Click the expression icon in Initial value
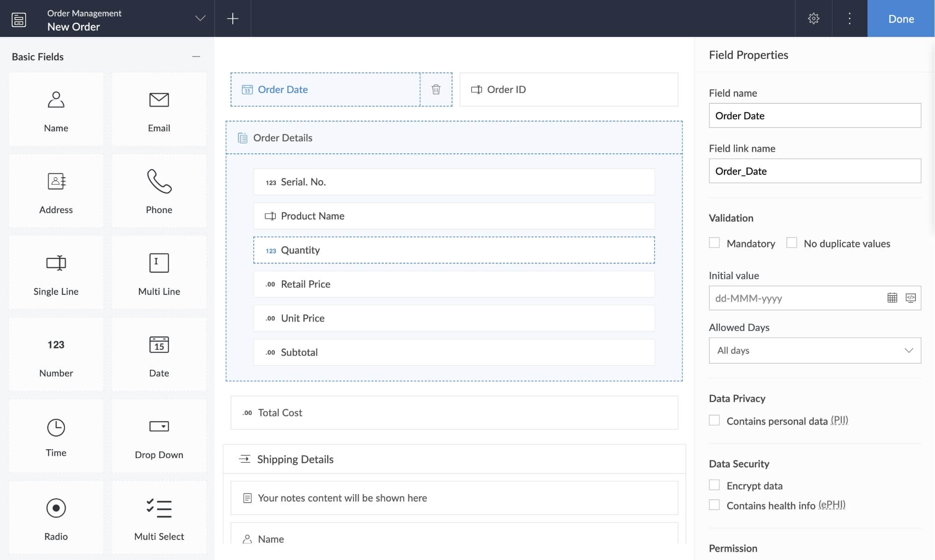The image size is (935, 560). tap(910, 298)
